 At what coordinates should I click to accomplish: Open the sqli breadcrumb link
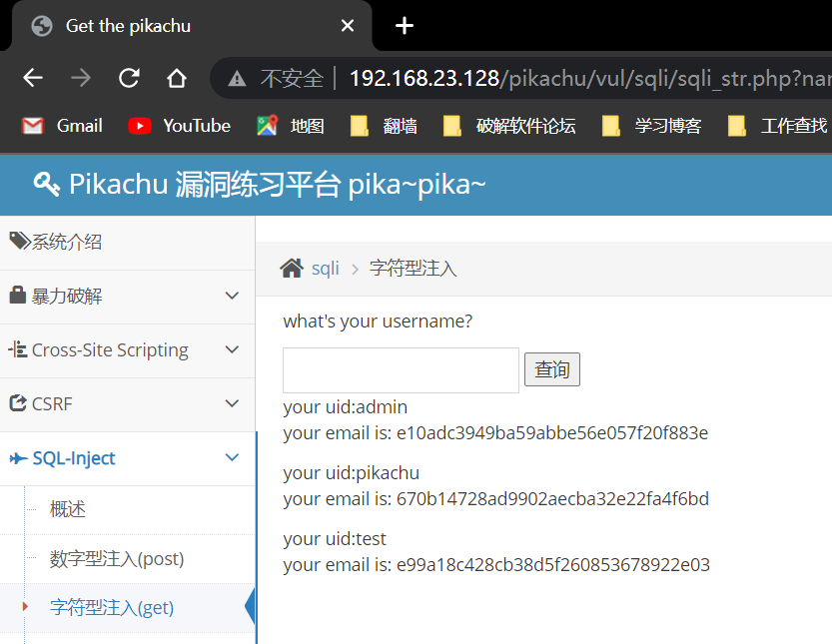click(324, 267)
